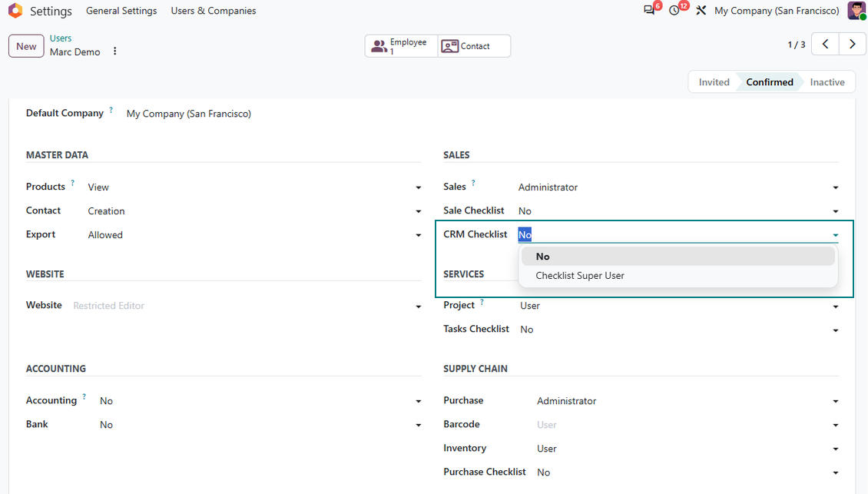Go to the next user record
Screen dimensions: 868x494
pos(852,45)
